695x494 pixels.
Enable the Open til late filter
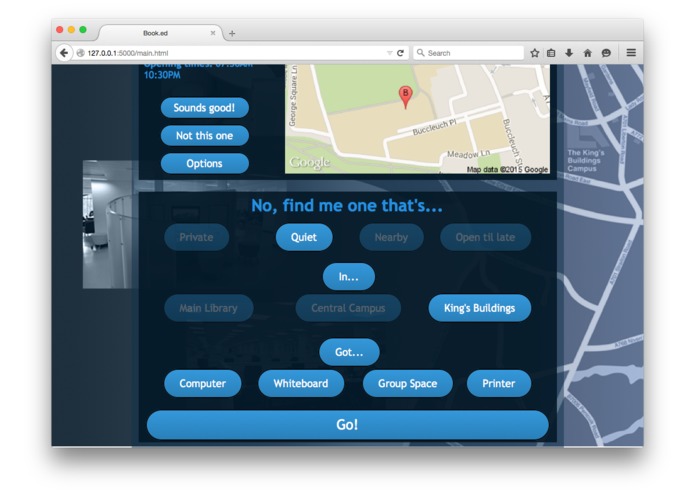click(485, 237)
